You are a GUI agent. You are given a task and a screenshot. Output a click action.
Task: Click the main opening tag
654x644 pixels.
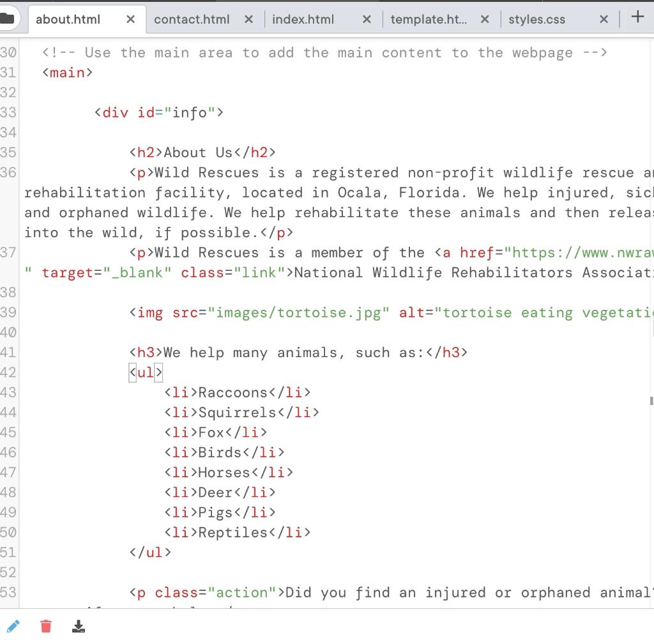67,73
